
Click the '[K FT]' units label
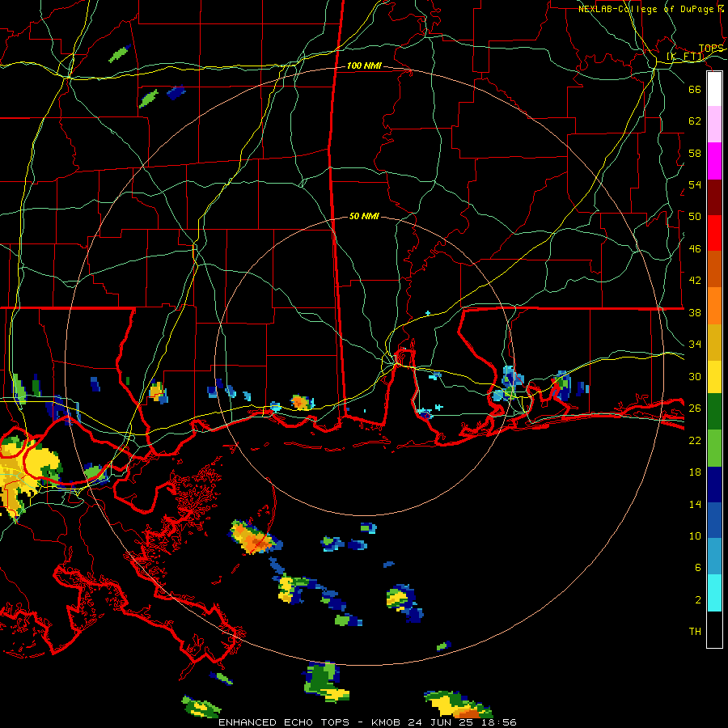685,57
